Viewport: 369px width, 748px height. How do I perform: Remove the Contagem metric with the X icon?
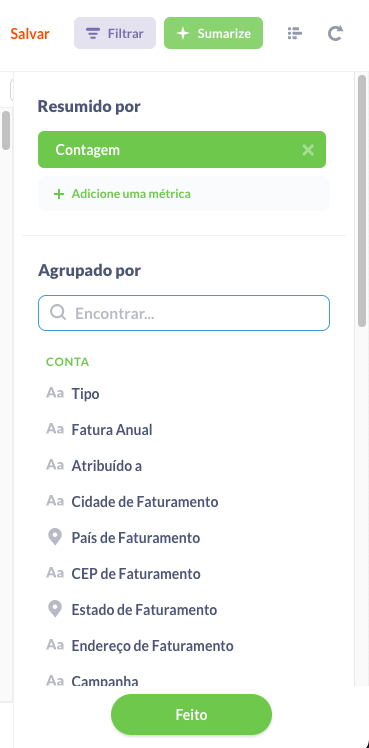(308, 150)
